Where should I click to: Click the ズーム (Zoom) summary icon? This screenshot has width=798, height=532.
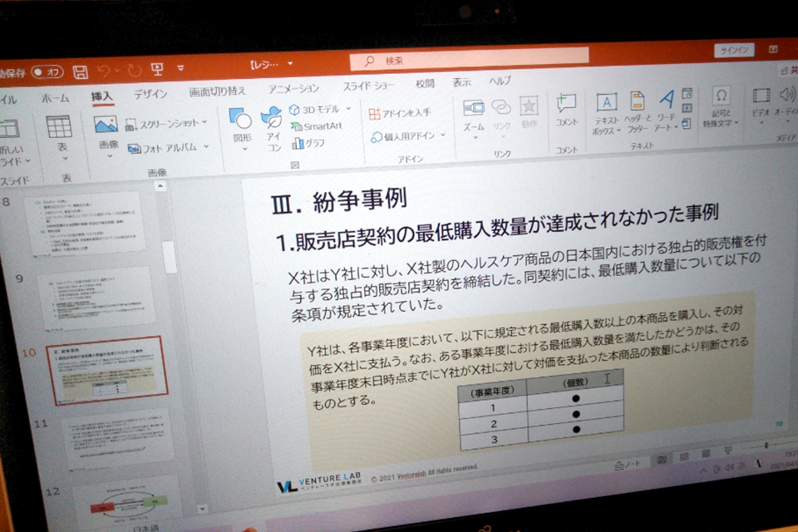click(473, 107)
